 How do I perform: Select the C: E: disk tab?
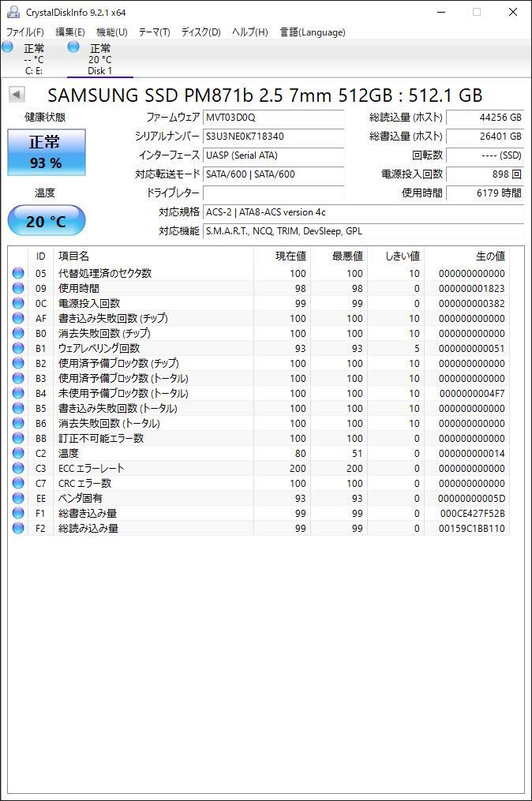click(x=34, y=58)
